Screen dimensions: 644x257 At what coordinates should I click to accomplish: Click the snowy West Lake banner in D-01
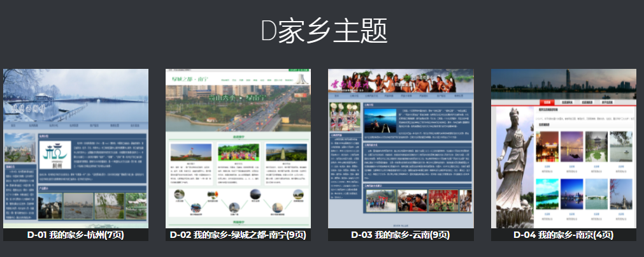tap(75, 96)
